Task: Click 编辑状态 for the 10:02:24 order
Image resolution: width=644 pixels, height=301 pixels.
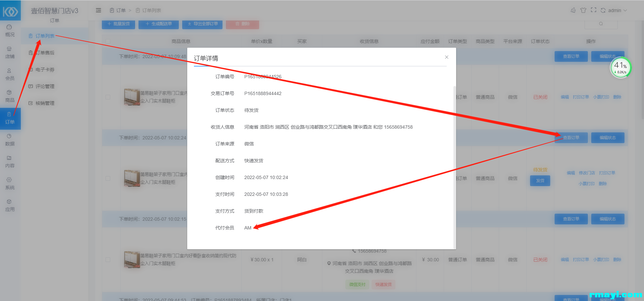Action: point(608,138)
